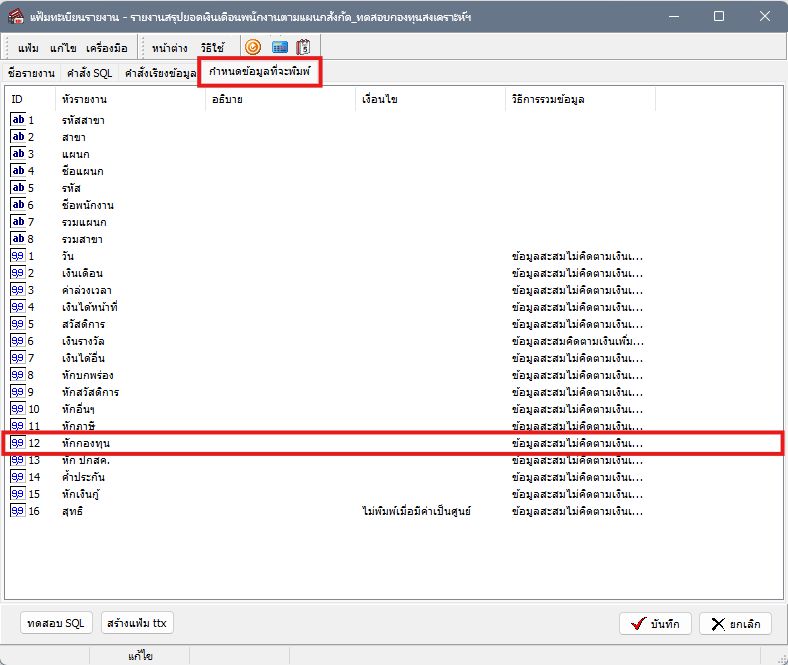Click the application icon in title bar

pyautogui.click(x=16, y=16)
